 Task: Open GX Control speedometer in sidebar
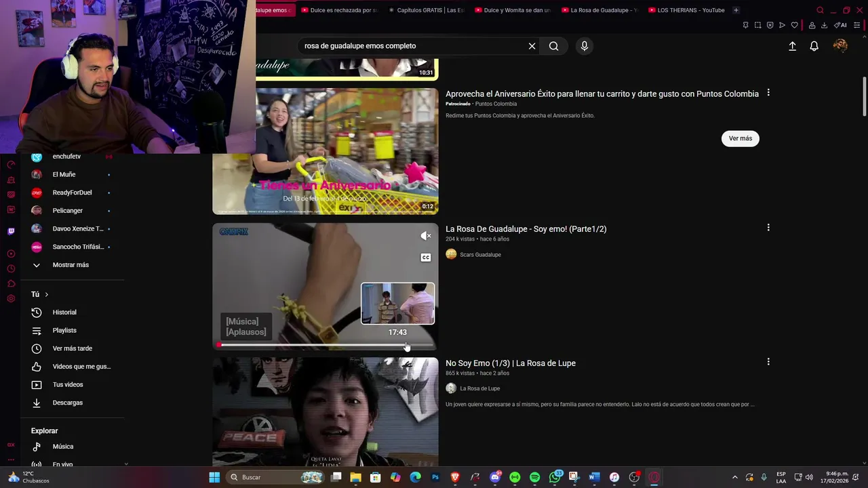tap(11, 165)
